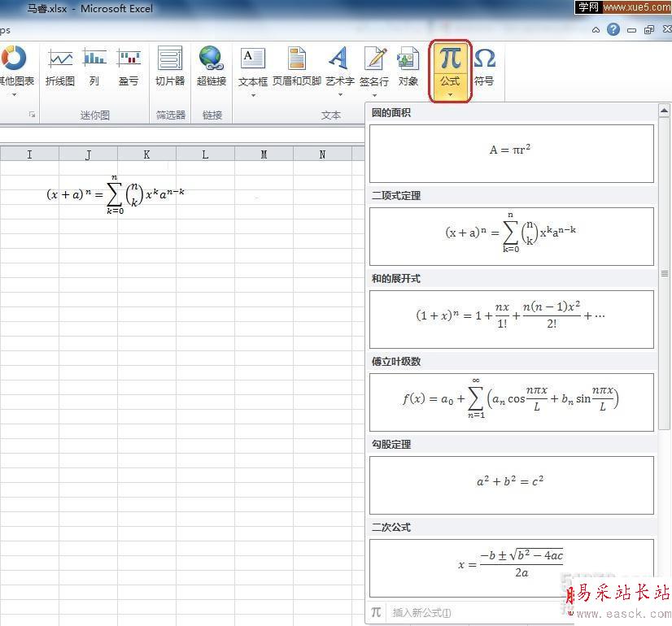Click the equation gallery scrollbar thumb
The width and height of the screenshot is (672, 626).
tap(665, 274)
